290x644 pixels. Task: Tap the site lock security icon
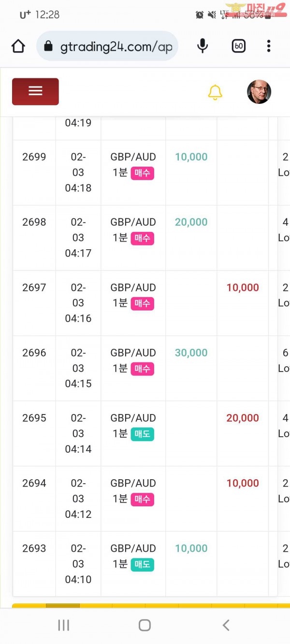tap(48, 46)
